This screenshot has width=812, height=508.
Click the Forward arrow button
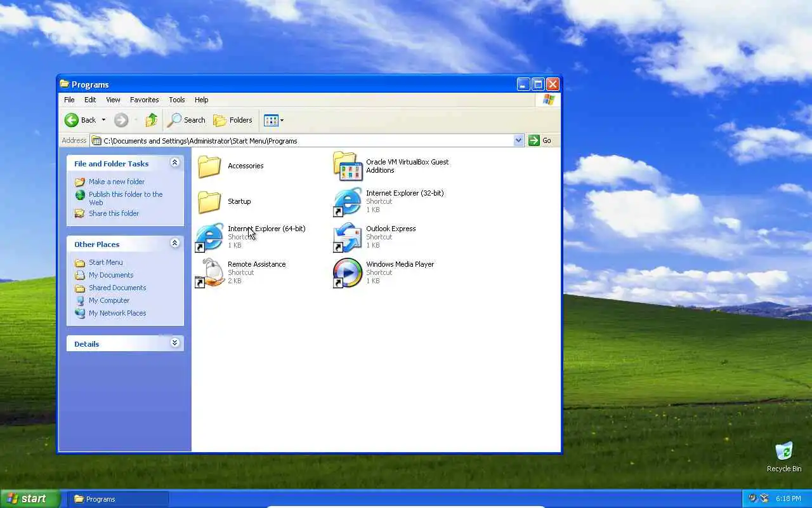121,120
